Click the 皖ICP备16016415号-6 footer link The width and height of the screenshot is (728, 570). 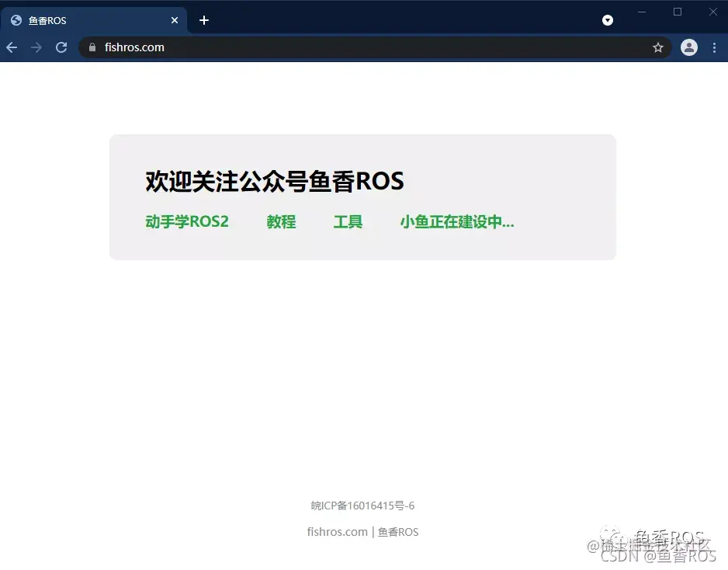tap(362, 505)
